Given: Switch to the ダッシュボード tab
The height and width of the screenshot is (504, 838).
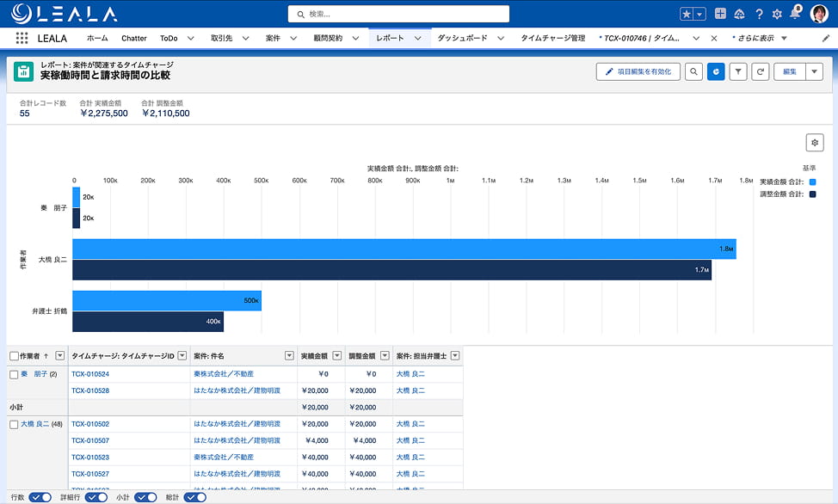Looking at the screenshot, I should point(462,38).
